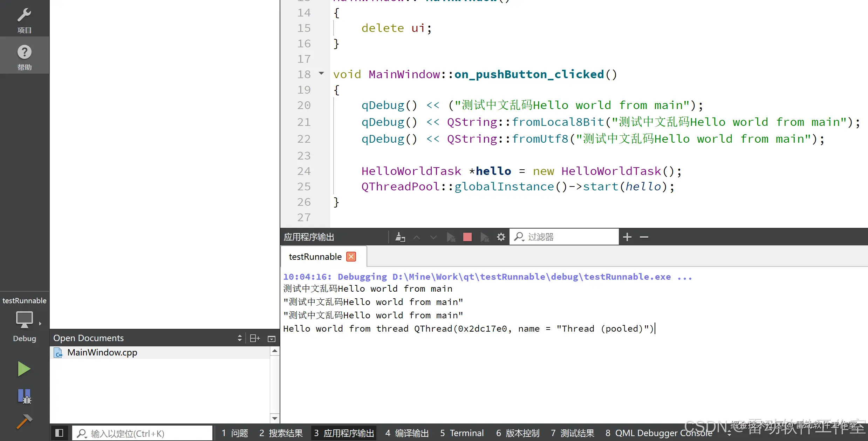Start debugging with the bug icon
Viewport: 868px width, 441px height.
24,396
